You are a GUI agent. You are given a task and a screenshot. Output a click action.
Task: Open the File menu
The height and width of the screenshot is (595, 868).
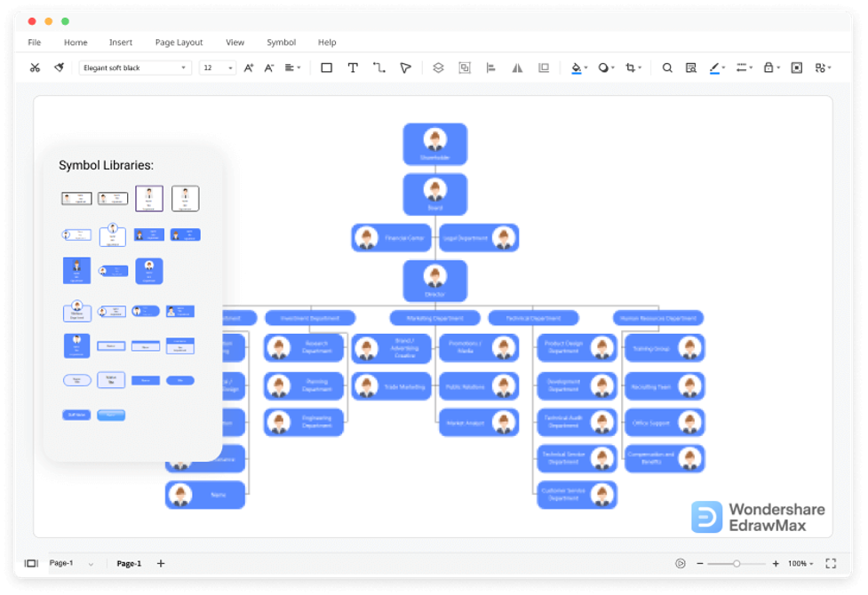point(35,42)
